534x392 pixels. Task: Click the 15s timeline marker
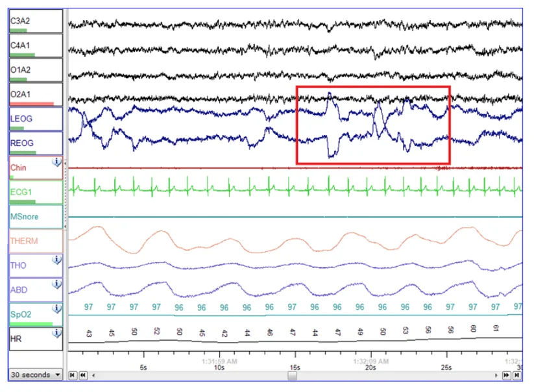(x=295, y=367)
